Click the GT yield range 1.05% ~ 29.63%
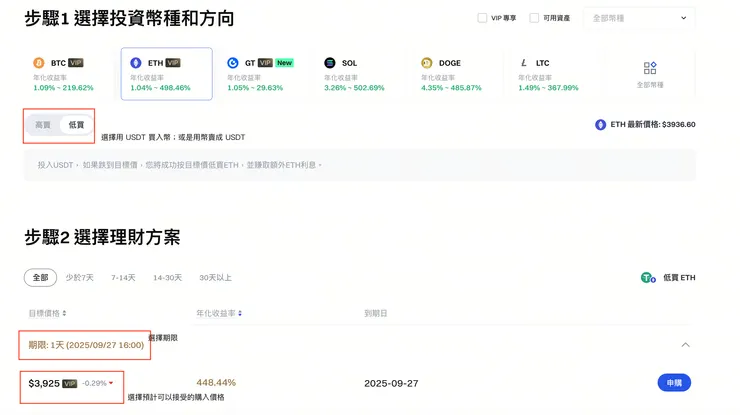Viewport: 740px width, 415px height. tap(255, 88)
